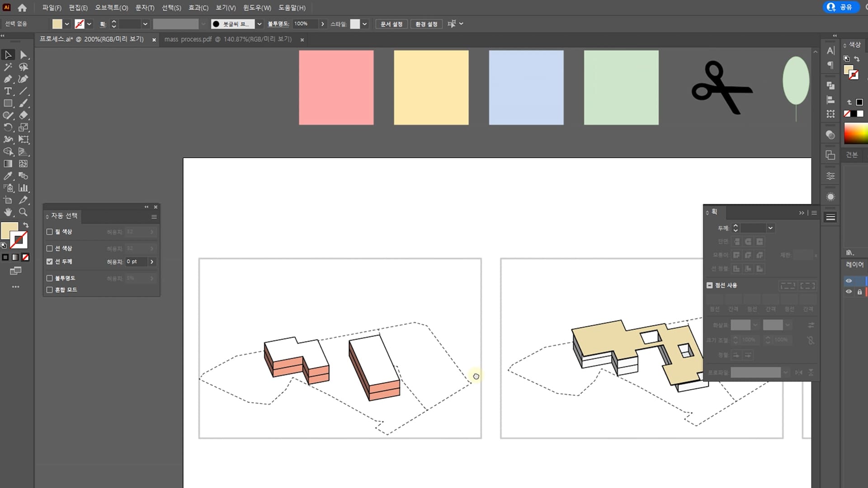Image resolution: width=868 pixels, height=488 pixels.
Task: Select the Eraser tool
Action: [24, 115]
